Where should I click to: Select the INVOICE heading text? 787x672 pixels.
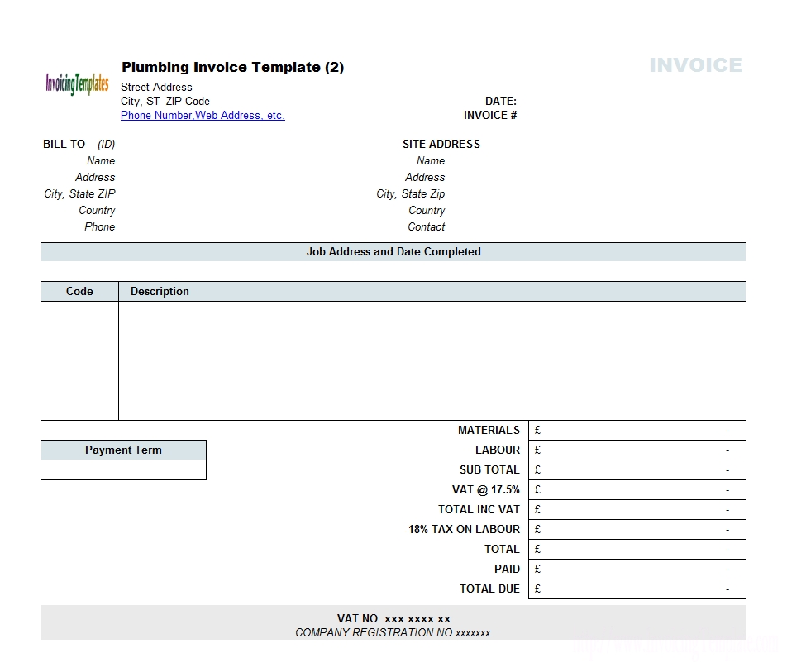tap(696, 64)
